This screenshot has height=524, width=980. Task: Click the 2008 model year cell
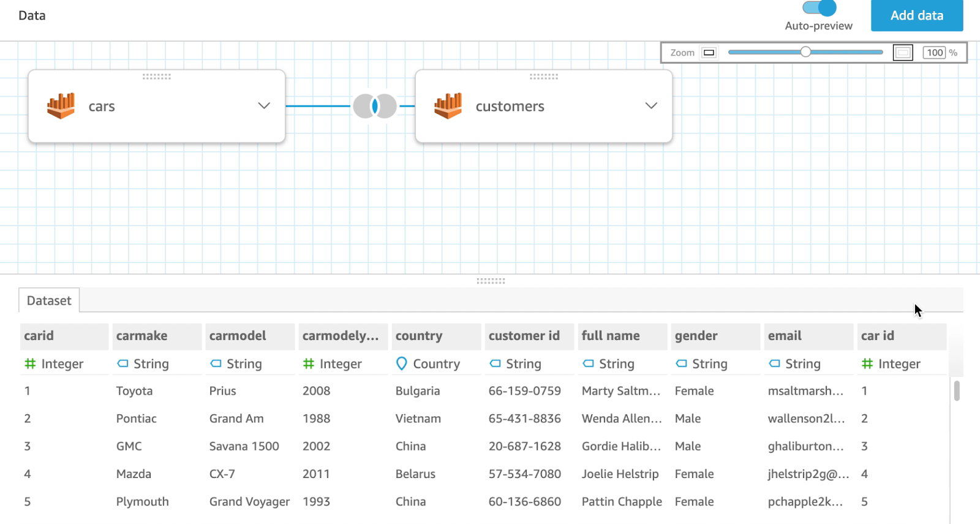click(x=317, y=391)
